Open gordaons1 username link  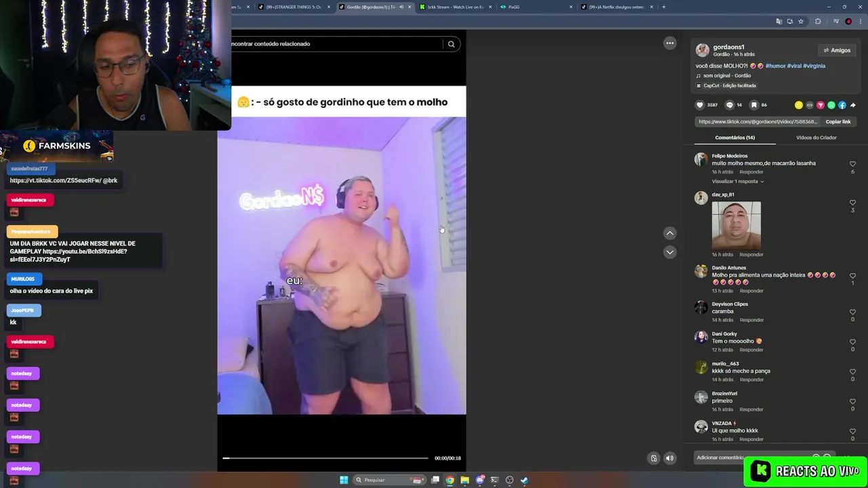tap(729, 47)
